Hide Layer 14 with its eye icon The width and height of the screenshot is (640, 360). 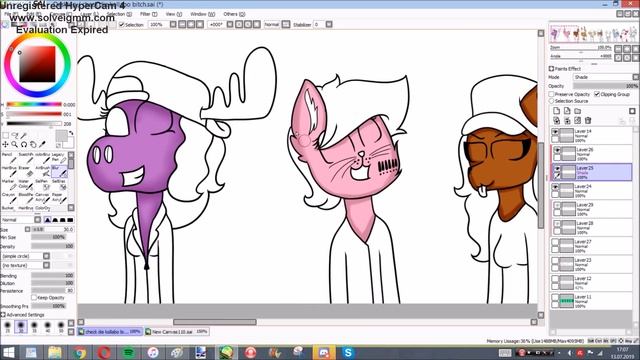click(555, 132)
